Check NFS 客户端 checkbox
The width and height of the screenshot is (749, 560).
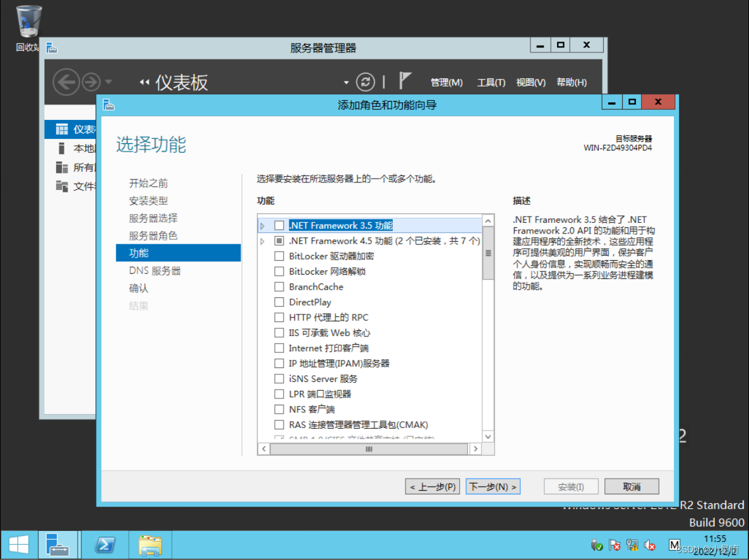[x=279, y=408]
